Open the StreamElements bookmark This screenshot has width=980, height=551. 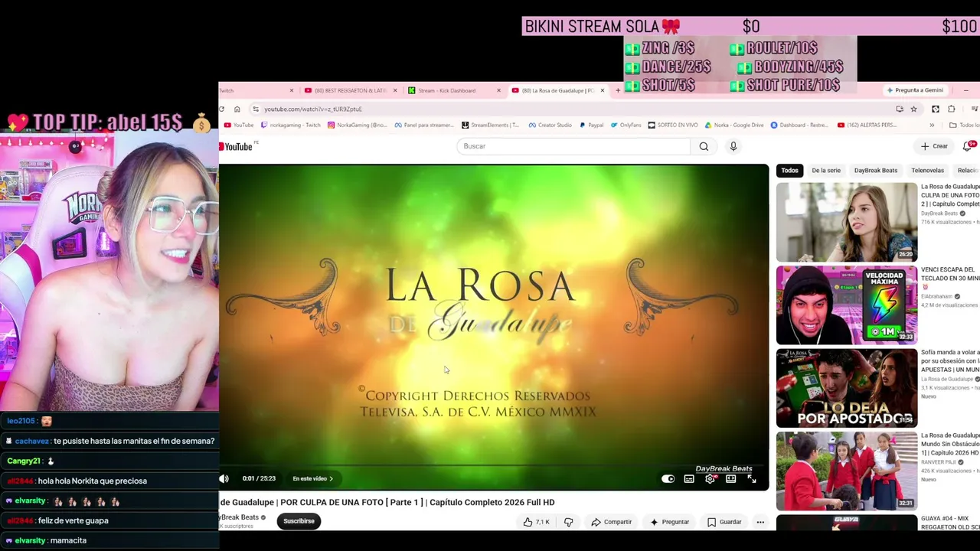491,125
